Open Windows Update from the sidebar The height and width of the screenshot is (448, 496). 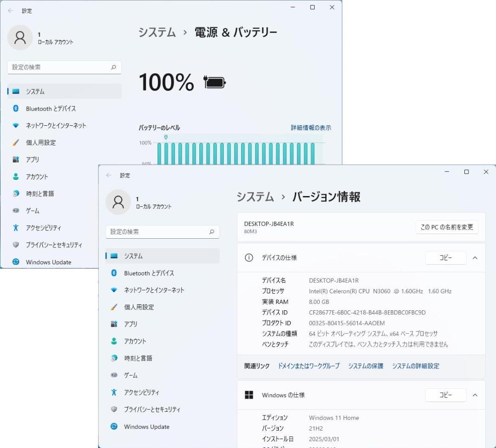click(146, 426)
